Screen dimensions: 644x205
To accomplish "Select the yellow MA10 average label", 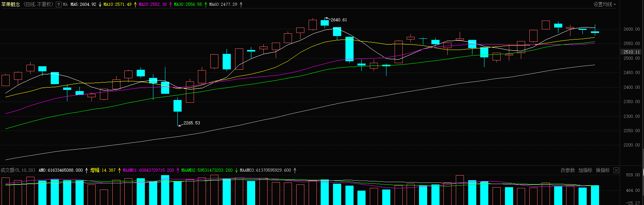I will [117, 5].
